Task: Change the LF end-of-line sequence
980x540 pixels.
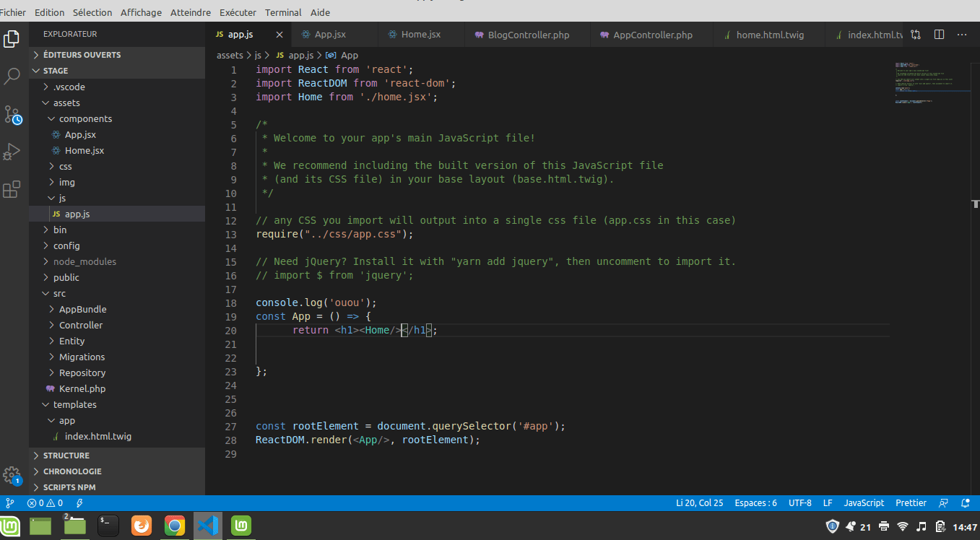Action: (828, 503)
